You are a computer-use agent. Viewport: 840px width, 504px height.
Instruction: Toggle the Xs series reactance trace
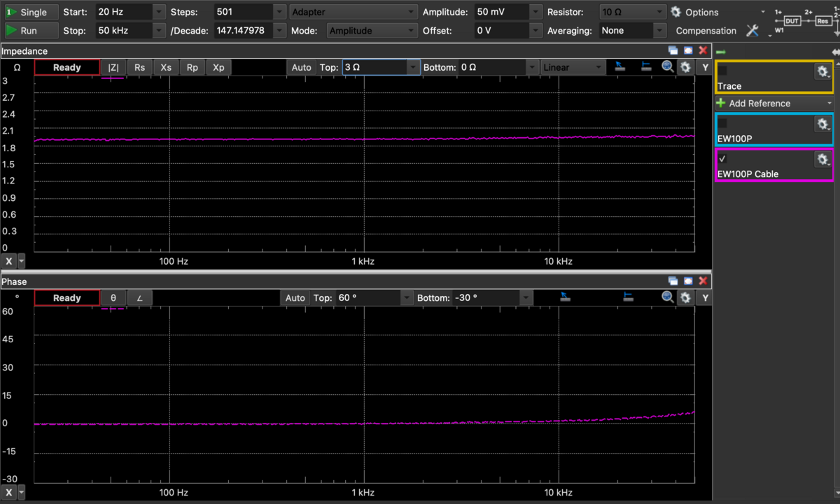166,67
